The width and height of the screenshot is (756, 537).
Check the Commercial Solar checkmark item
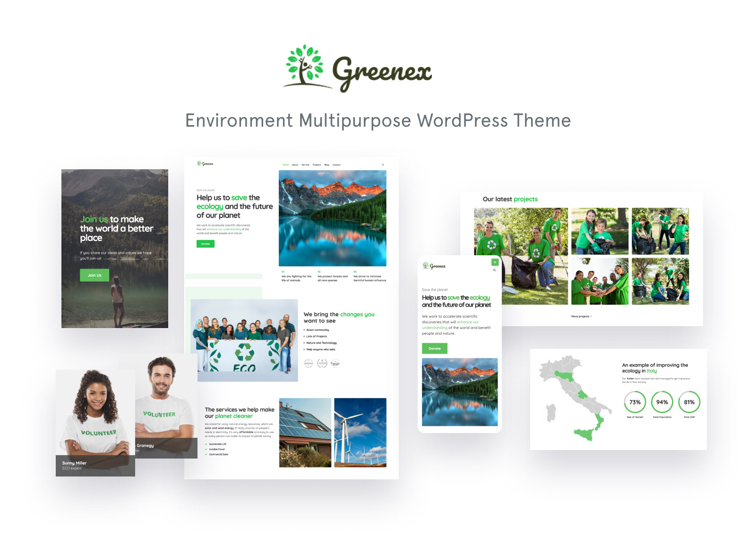tap(206, 454)
